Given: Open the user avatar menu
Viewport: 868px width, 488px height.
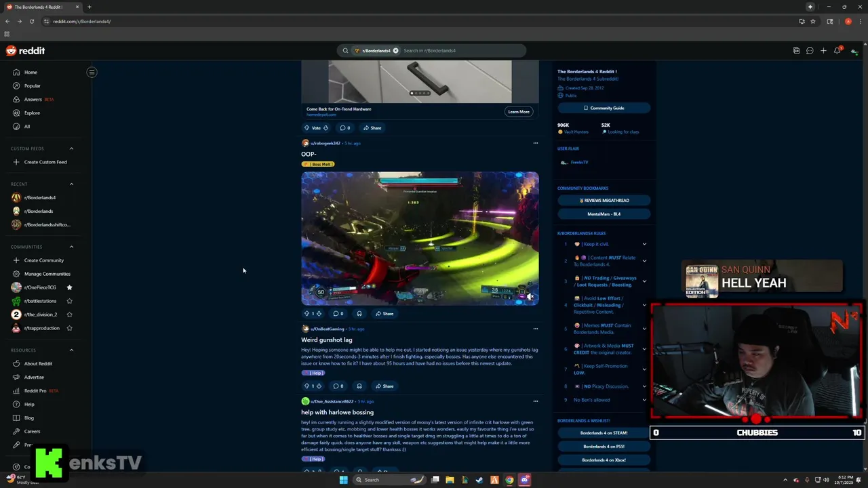Looking at the screenshot, I should [x=854, y=51].
